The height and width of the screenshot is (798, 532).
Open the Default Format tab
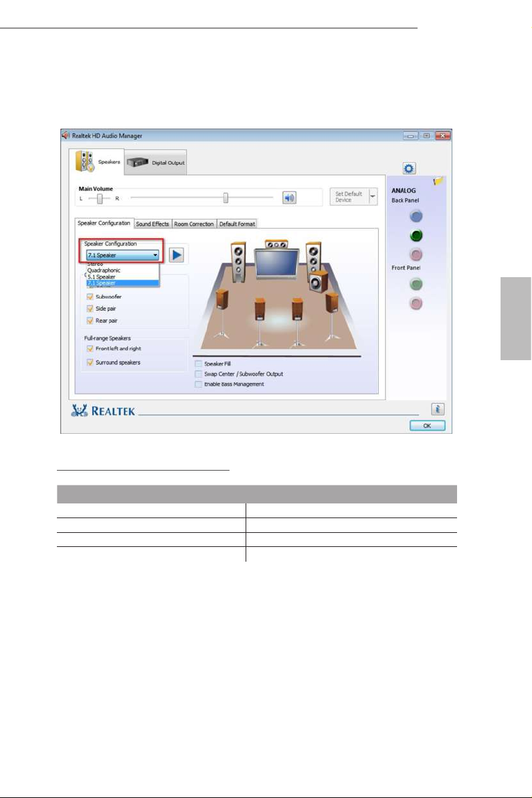237,224
